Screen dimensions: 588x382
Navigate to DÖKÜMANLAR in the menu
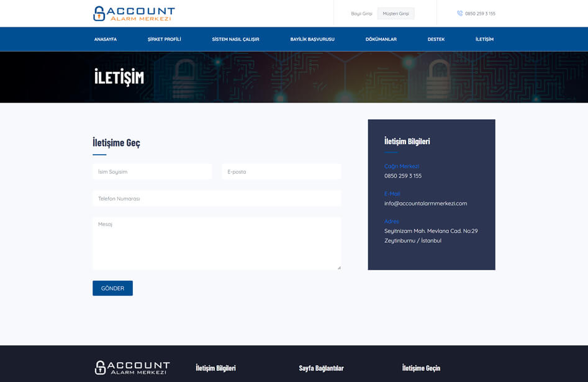381,39
